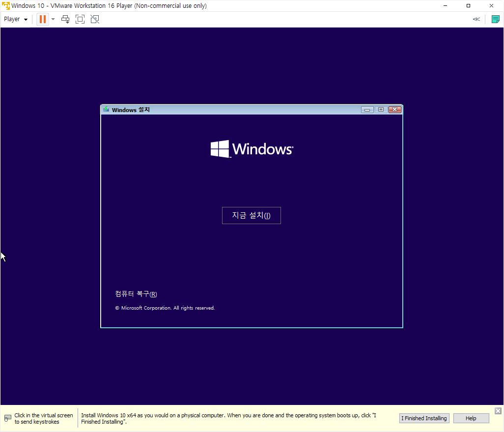Viewport: 504px width, 432px height.
Task: Minimize the Windows 설치 dialog
Action: point(367,110)
